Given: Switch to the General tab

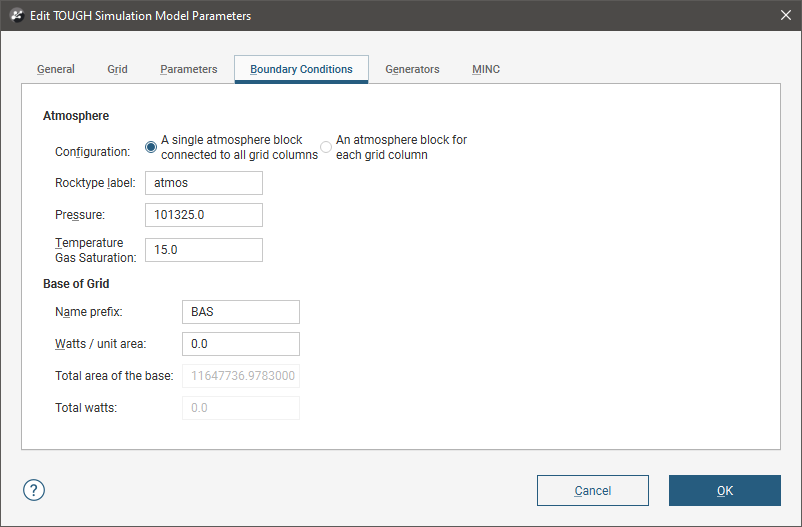Looking at the screenshot, I should tap(56, 69).
